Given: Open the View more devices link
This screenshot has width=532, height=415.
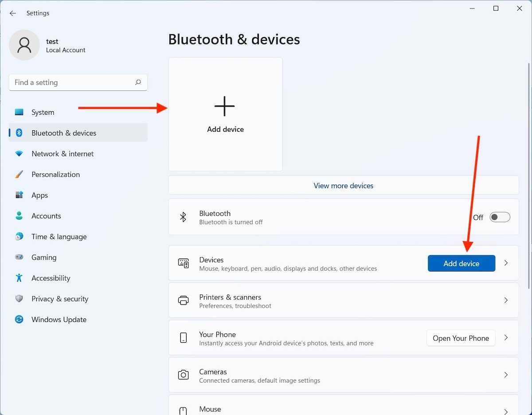Looking at the screenshot, I should pyautogui.click(x=343, y=186).
